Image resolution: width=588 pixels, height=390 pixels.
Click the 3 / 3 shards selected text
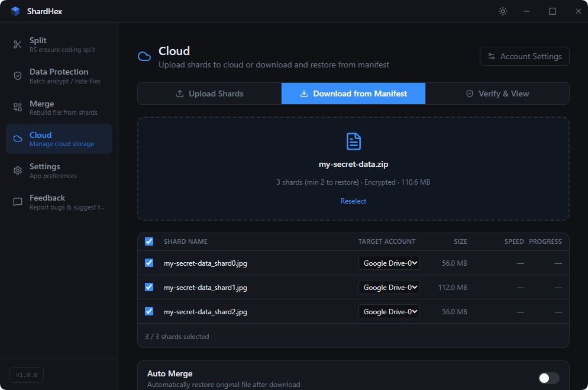point(177,337)
